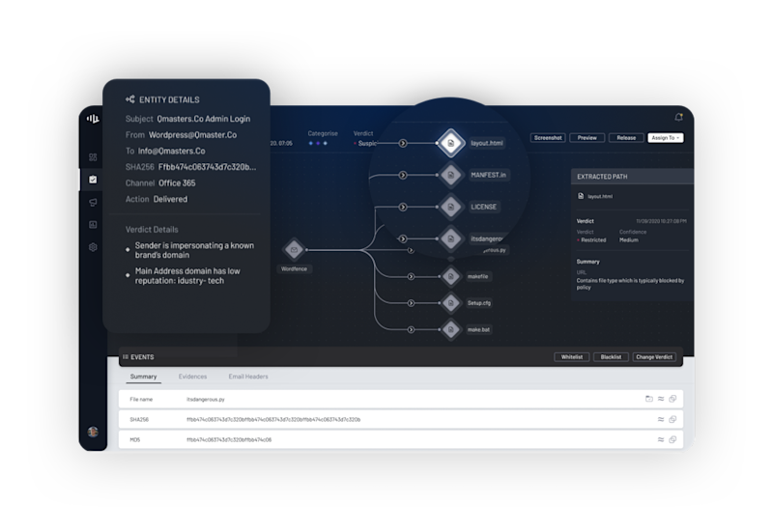Open the dashboard grid icon in the sidebar
773x532 pixels.
click(93, 157)
